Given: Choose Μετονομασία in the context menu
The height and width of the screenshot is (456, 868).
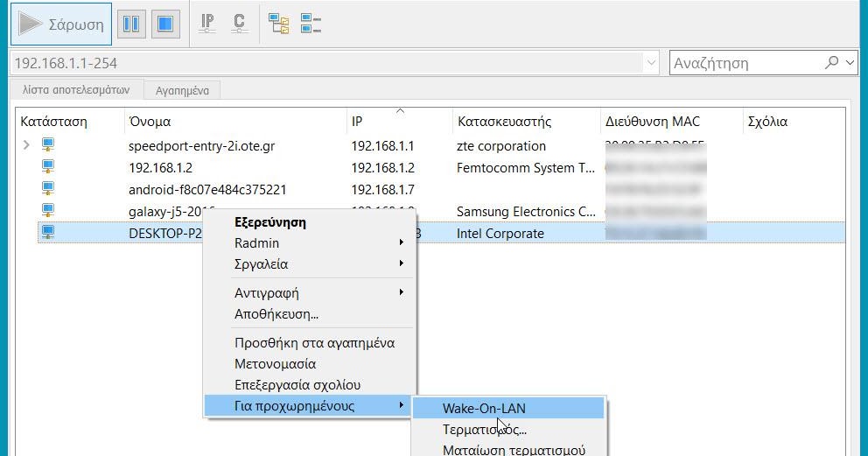Looking at the screenshot, I should (310, 363).
